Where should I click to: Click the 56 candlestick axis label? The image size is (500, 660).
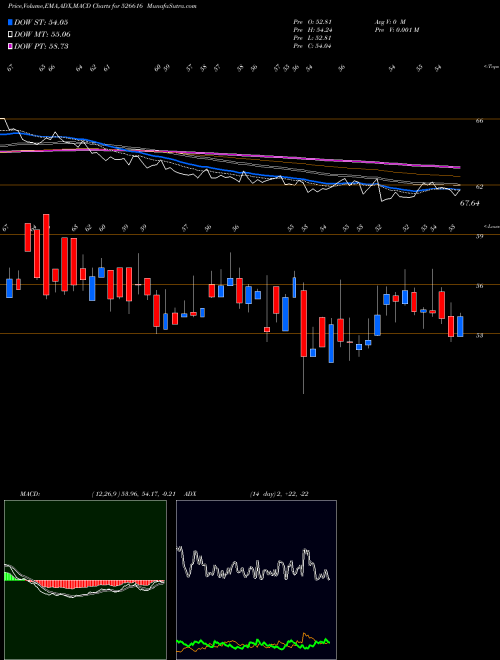479,286
